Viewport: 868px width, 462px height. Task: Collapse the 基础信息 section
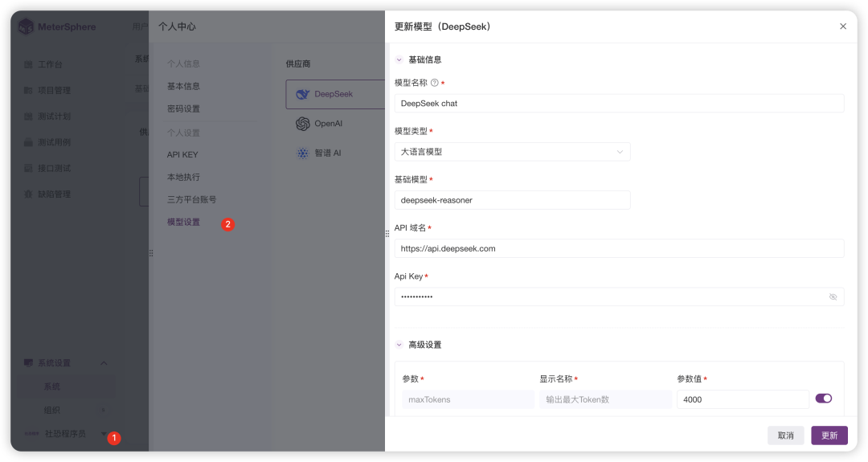[399, 59]
